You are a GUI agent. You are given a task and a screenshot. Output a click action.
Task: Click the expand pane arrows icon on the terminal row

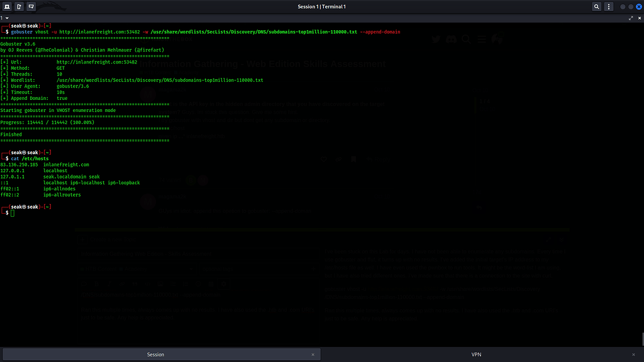630,18
